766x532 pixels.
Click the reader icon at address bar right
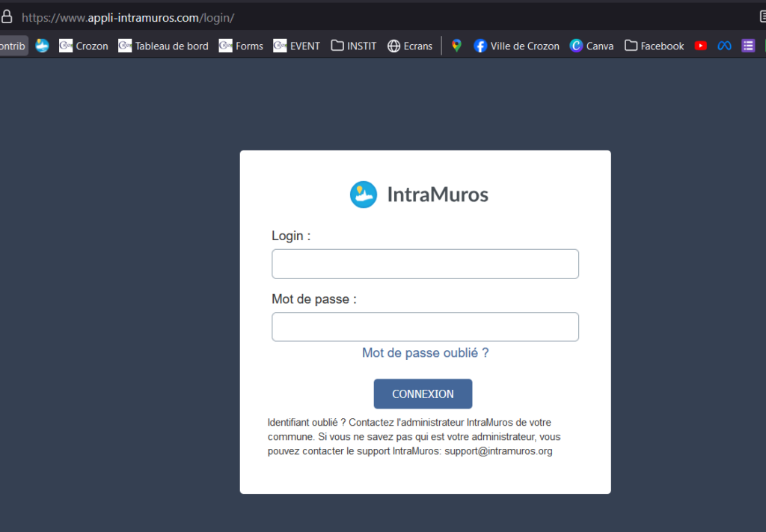click(762, 17)
